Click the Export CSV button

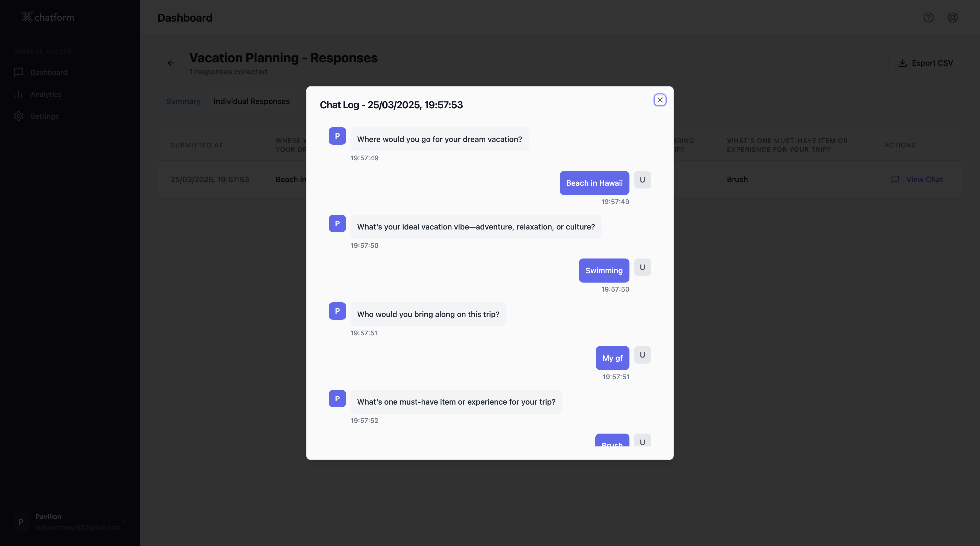click(925, 63)
